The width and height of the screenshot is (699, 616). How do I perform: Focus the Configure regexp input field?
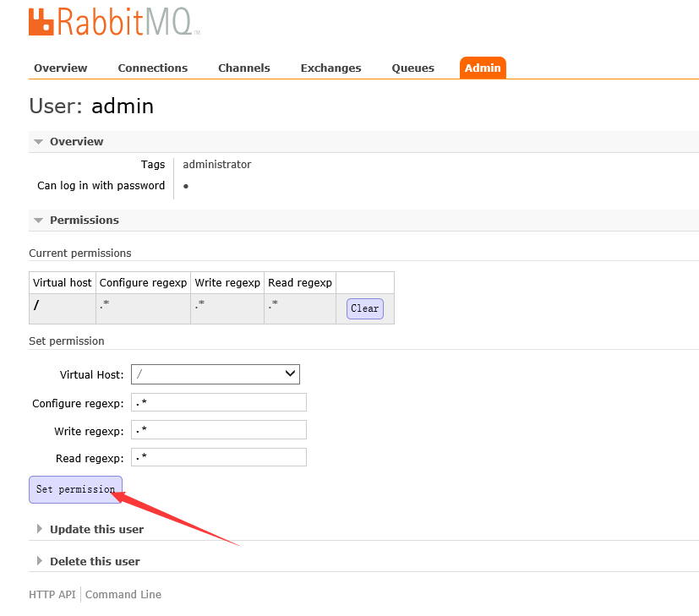pos(218,402)
